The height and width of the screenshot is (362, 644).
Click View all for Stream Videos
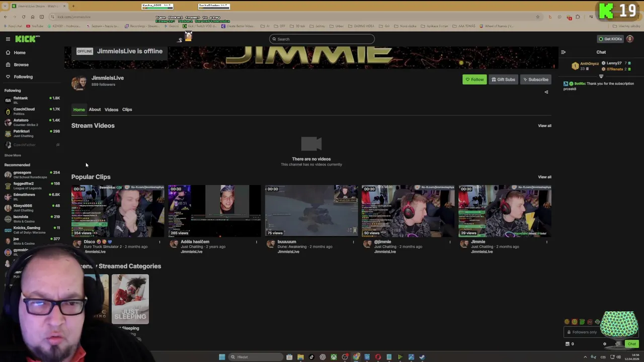click(x=544, y=126)
